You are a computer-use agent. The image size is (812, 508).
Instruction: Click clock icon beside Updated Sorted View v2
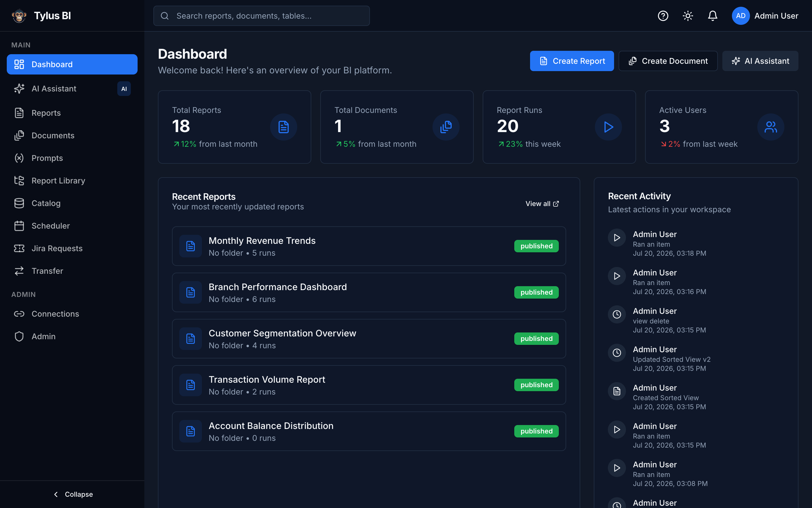(x=617, y=353)
